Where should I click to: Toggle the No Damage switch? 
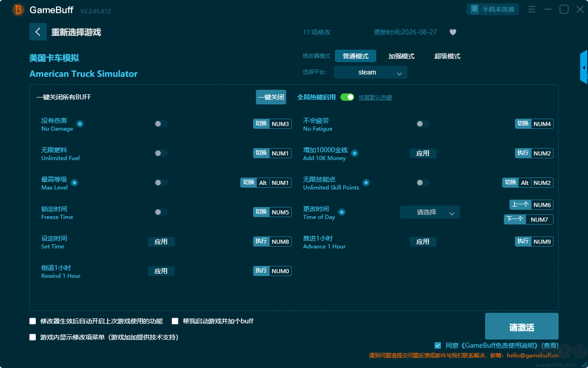[161, 124]
